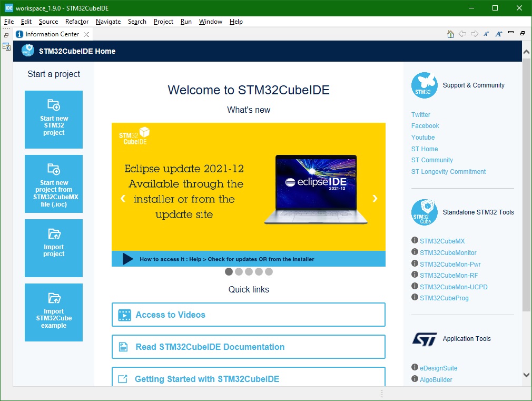The width and height of the screenshot is (532, 401).
Task: Open the STM32CubeMX link
Action: (x=442, y=241)
